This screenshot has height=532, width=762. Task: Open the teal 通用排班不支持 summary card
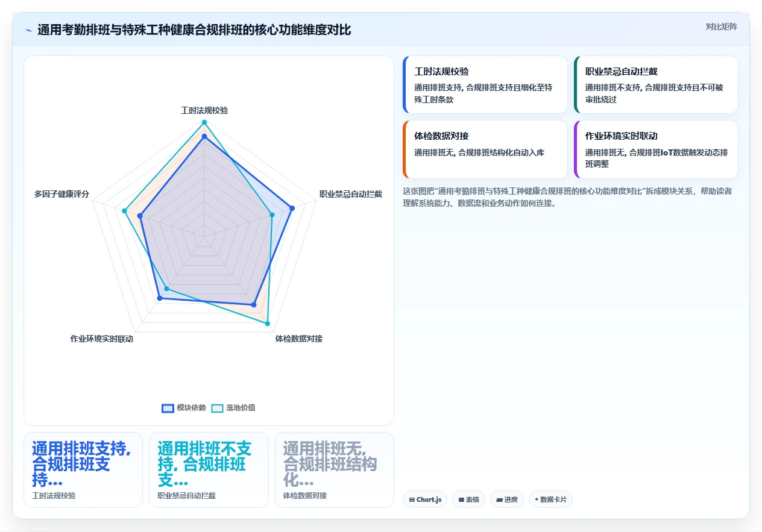[x=209, y=470]
